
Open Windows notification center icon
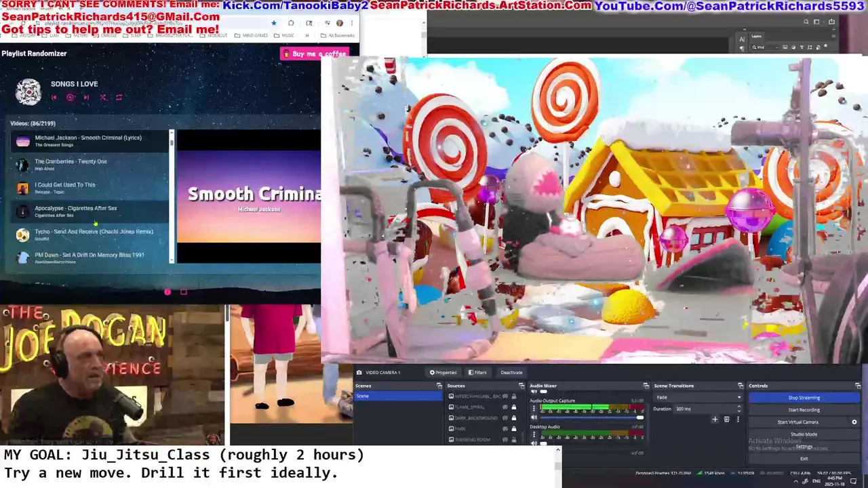(854, 481)
